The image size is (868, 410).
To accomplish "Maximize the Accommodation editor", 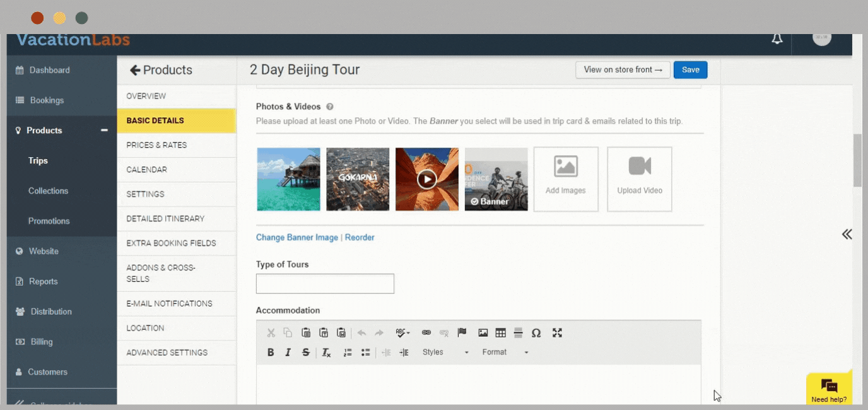I will 557,333.
